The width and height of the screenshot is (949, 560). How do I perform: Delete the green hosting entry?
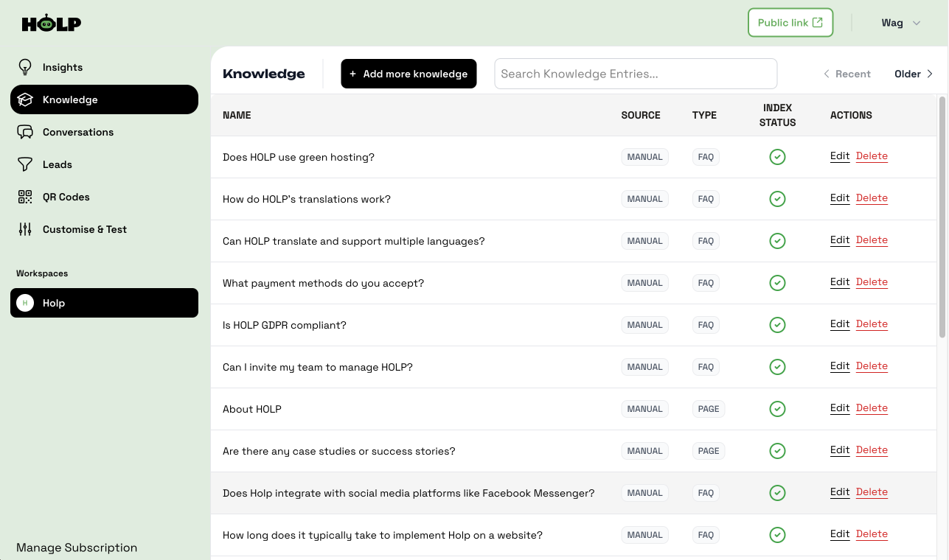click(x=872, y=156)
